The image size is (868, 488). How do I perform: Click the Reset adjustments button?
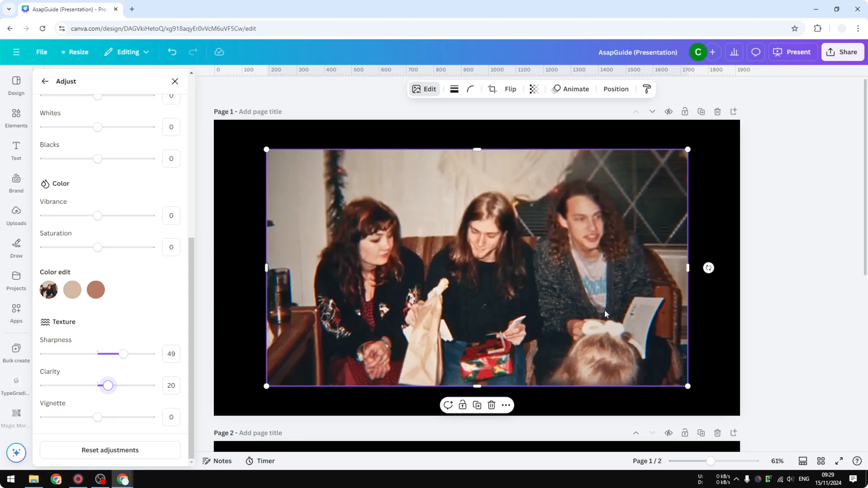[109, 450]
